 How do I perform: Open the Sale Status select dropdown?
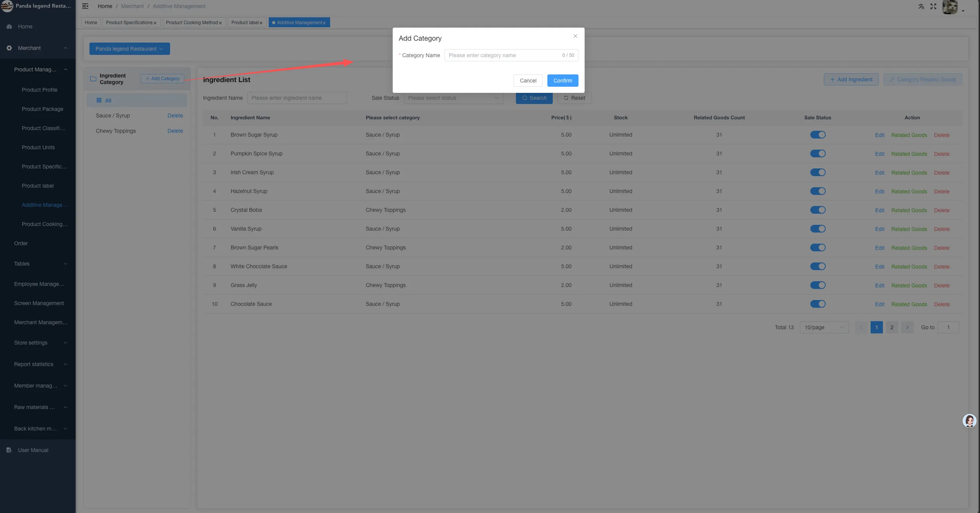coord(453,98)
